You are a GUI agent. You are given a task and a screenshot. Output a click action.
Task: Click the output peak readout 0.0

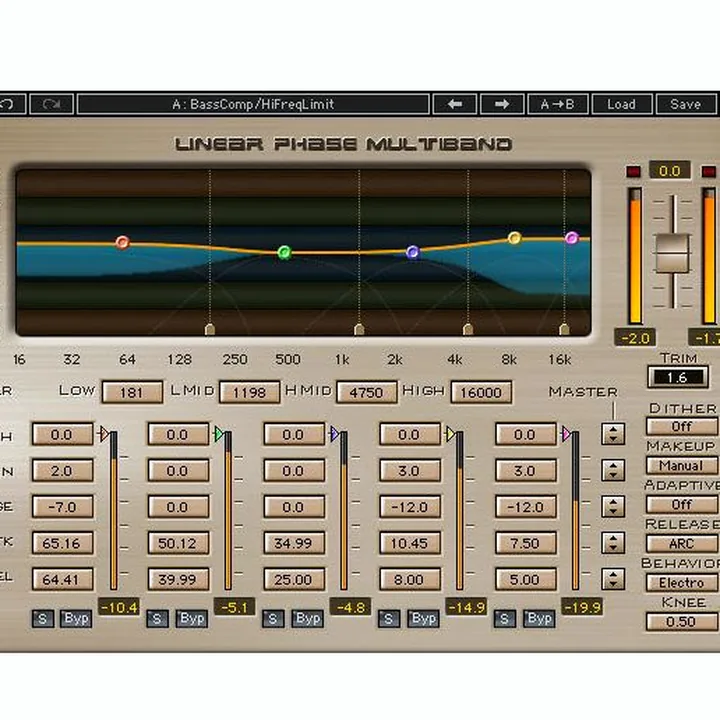click(x=669, y=171)
